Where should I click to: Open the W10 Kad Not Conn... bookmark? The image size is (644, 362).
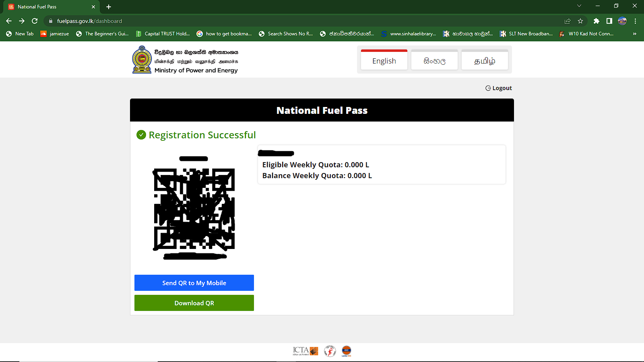click(x=586, y=34)
